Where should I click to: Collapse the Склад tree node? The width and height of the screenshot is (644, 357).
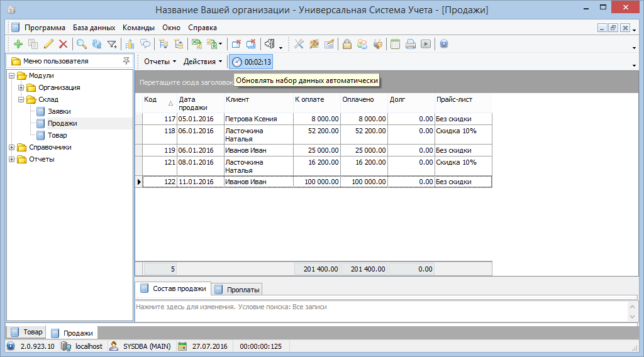tap(21, 99)
